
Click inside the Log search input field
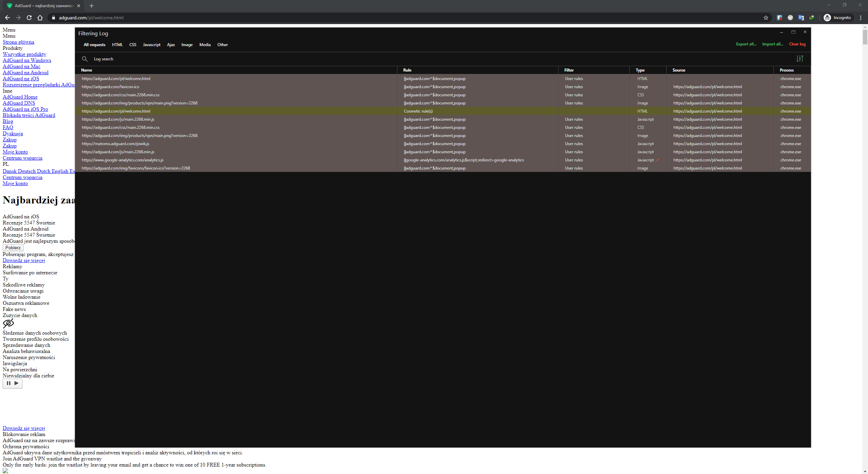click(136, 59)
